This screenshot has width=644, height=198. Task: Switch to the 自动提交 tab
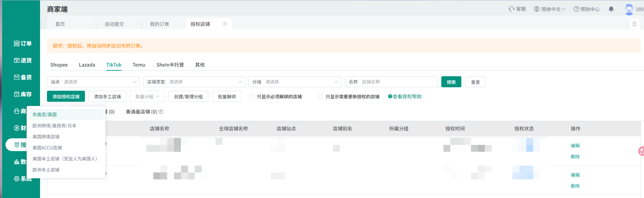pos(114,24)
